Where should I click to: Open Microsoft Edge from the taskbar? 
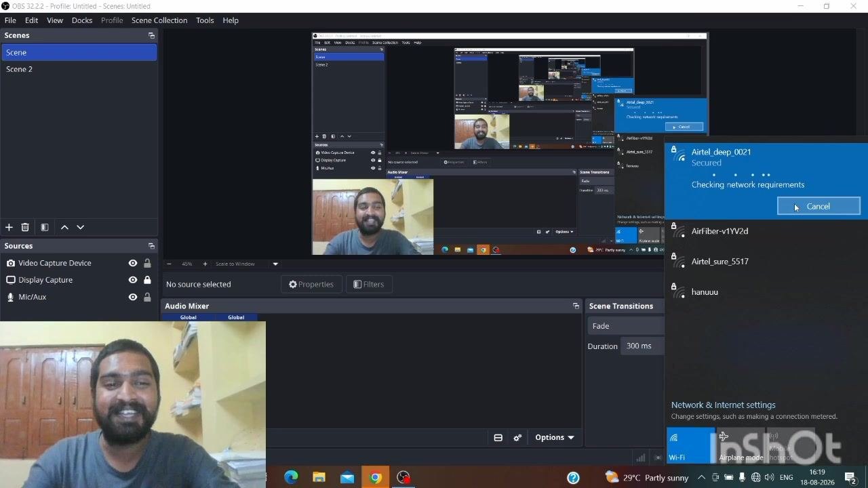tap(291, 477)
